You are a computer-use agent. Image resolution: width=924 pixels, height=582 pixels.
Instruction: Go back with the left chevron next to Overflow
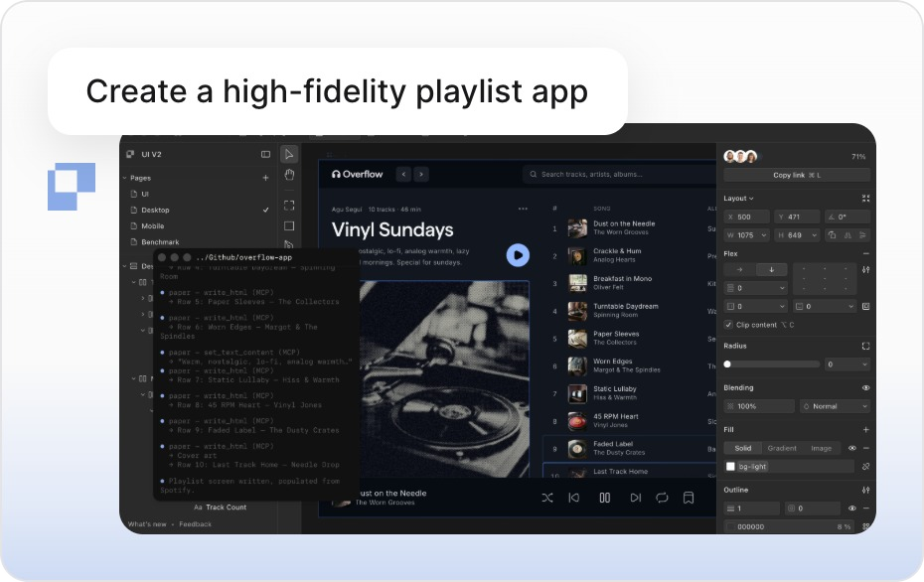click(403, 175)
